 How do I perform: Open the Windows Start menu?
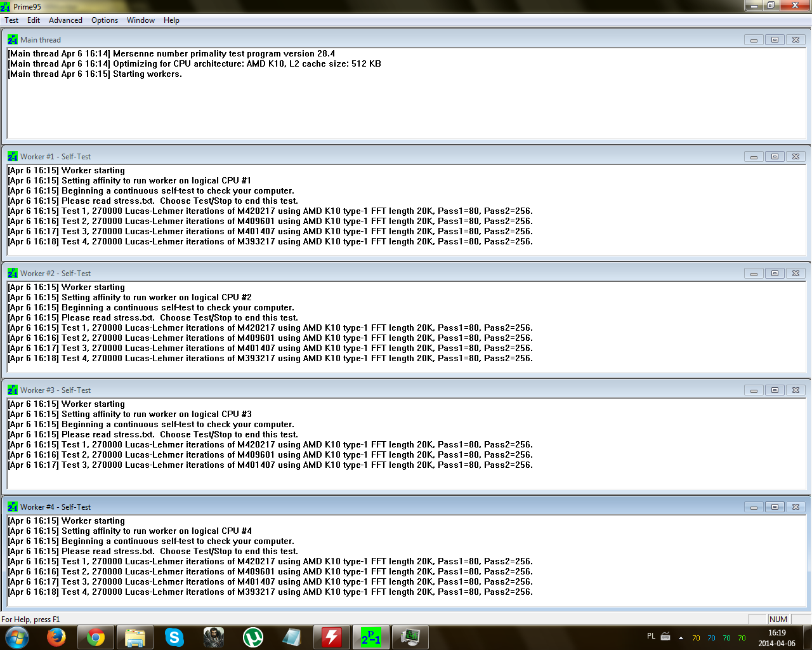coord(16,637)
